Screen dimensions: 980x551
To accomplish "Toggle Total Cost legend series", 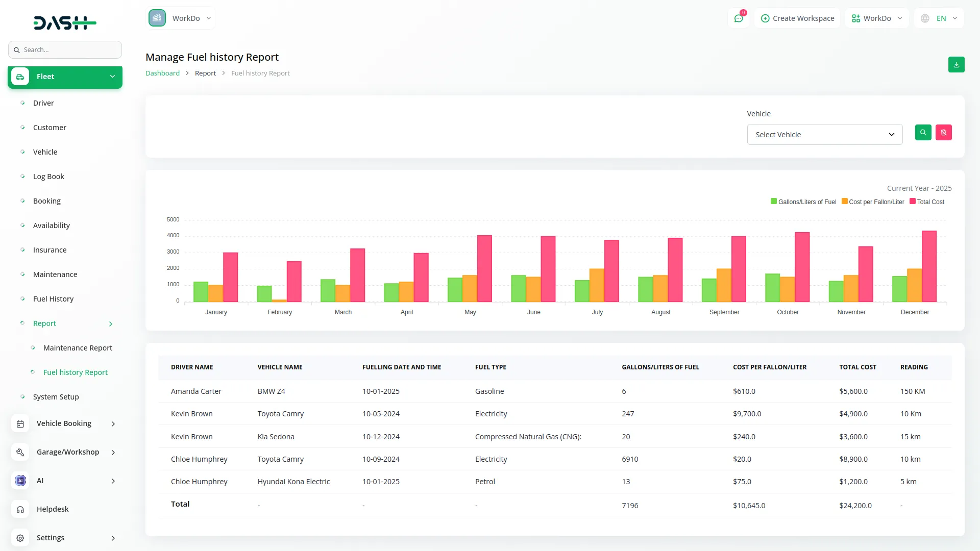I will click(x=927, y=202).
